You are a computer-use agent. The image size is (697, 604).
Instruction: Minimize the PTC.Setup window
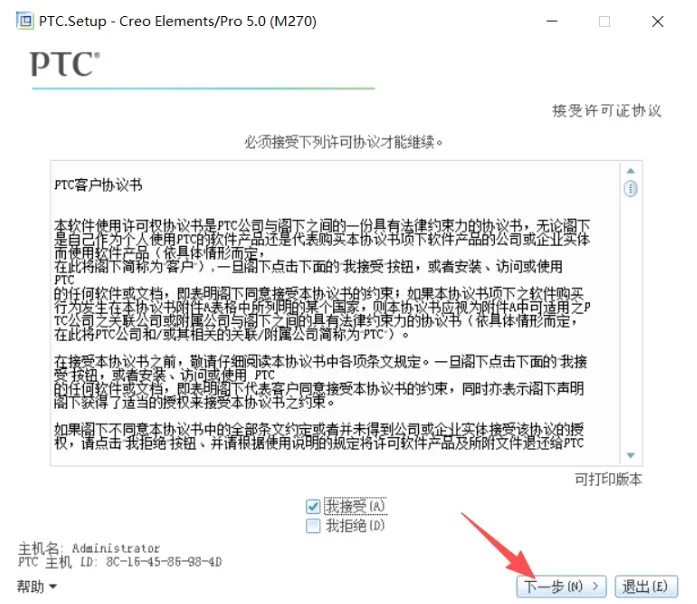pos(552,21)
